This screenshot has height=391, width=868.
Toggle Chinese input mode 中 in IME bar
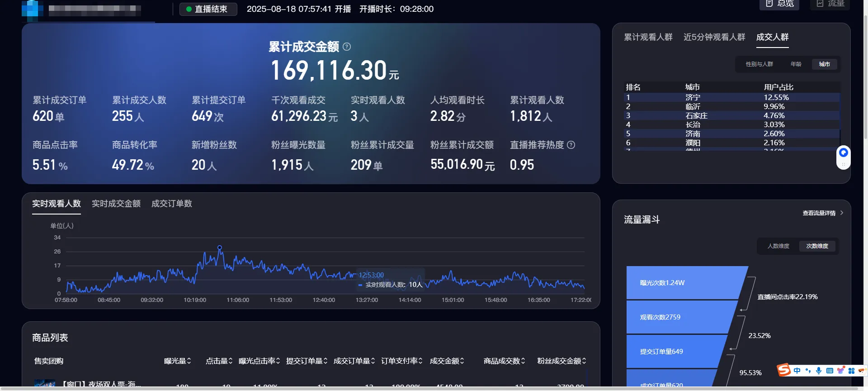pos(797,371)
